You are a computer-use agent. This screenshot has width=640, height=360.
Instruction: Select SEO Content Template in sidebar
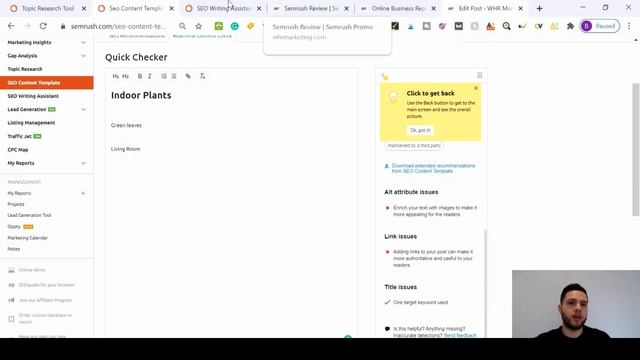point(47,82)
